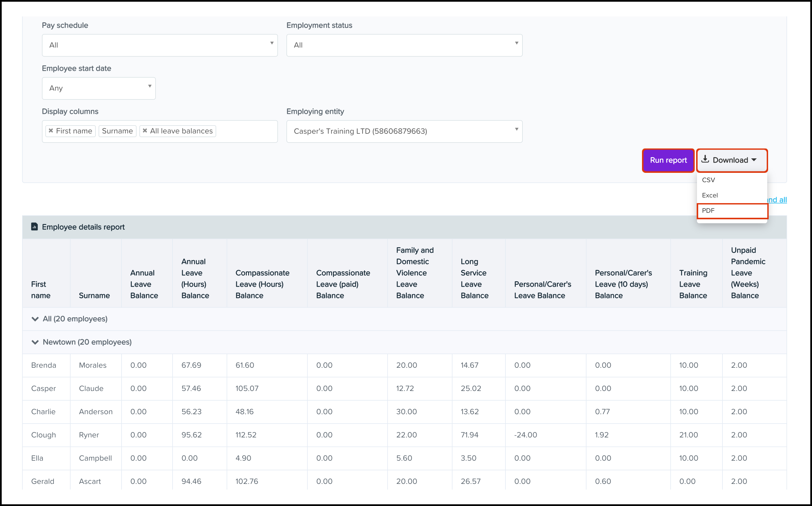The image size is (812, 506).
Task: Click the download arrow icon
Action: (705, 159)
